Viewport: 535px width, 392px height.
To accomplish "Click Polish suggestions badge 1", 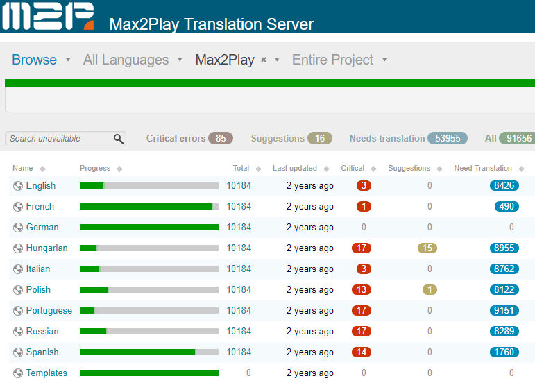I will [x=430, y=289].
